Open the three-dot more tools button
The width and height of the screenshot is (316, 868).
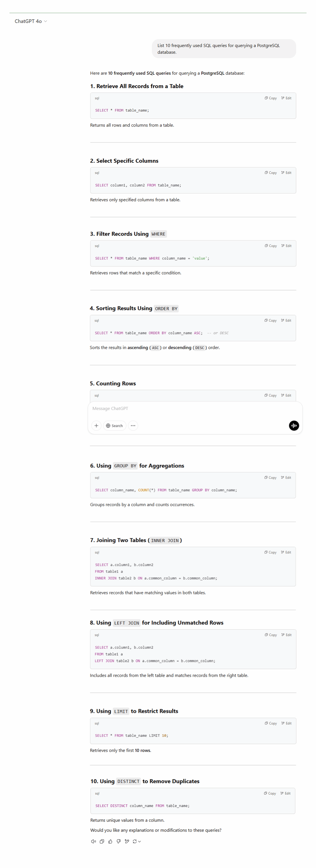pos(133,425)
